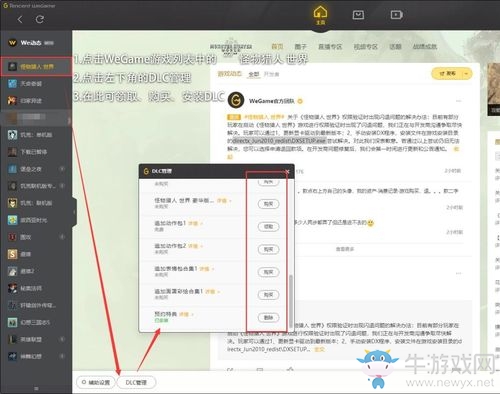Buy 怪物猎人 世界 豪华版 DLC

pyautogui.click(x=268, y=204)
